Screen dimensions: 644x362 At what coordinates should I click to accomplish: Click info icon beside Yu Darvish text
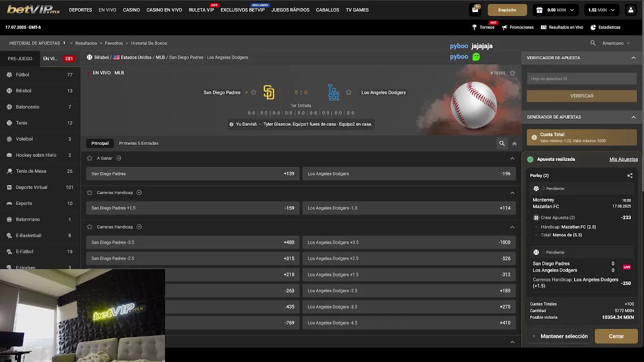tap(231, 124)
